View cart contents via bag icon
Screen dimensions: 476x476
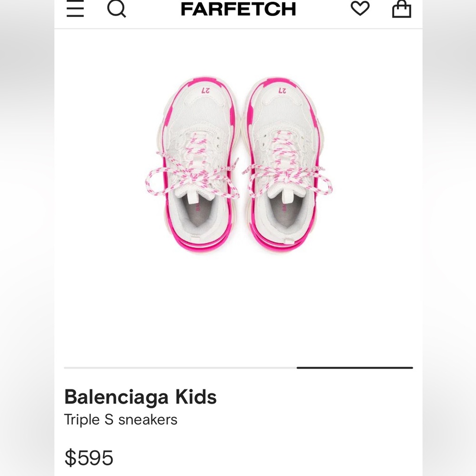tap(402, 9)
